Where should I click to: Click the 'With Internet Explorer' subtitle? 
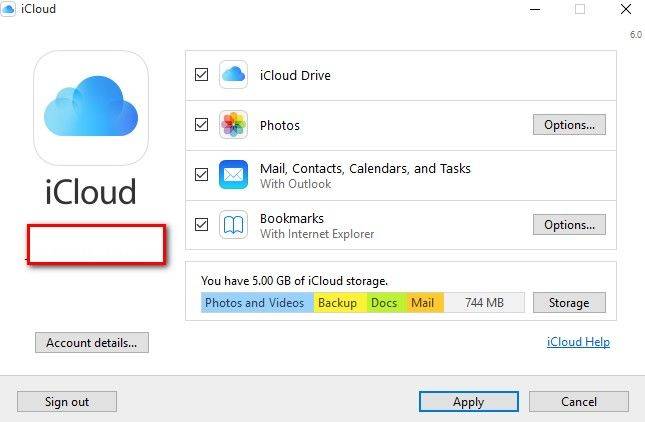pyautogui.click(x=317, y=234)
